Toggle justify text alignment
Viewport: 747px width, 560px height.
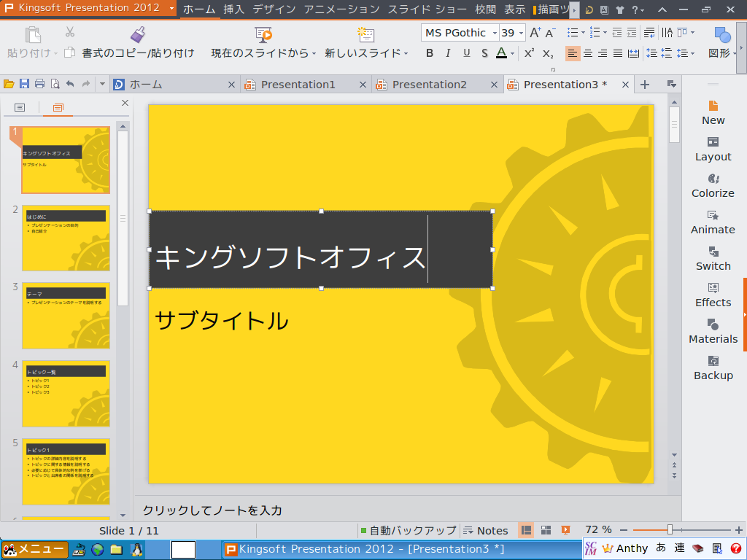(618, 53)
